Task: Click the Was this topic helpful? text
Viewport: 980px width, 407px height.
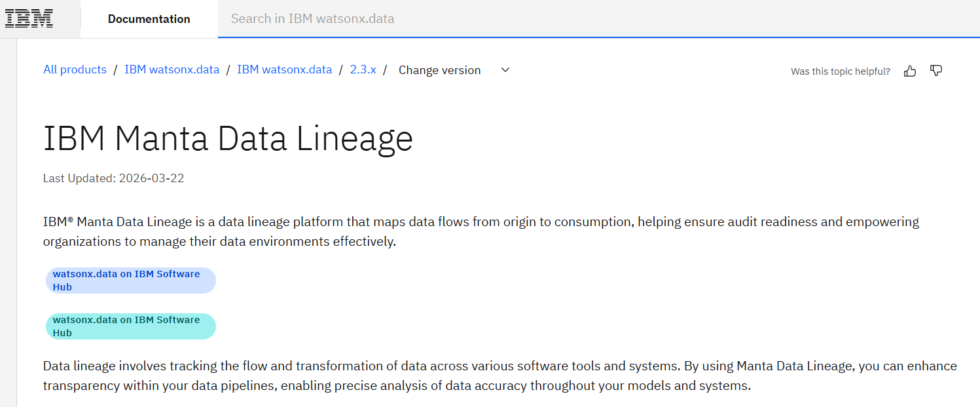Action: click(841, 71)
